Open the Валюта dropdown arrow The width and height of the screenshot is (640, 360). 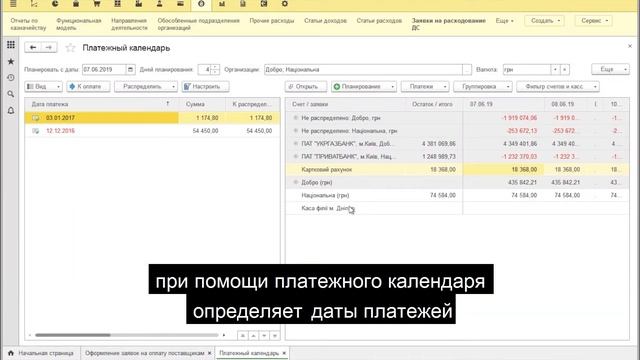point(555,70)
